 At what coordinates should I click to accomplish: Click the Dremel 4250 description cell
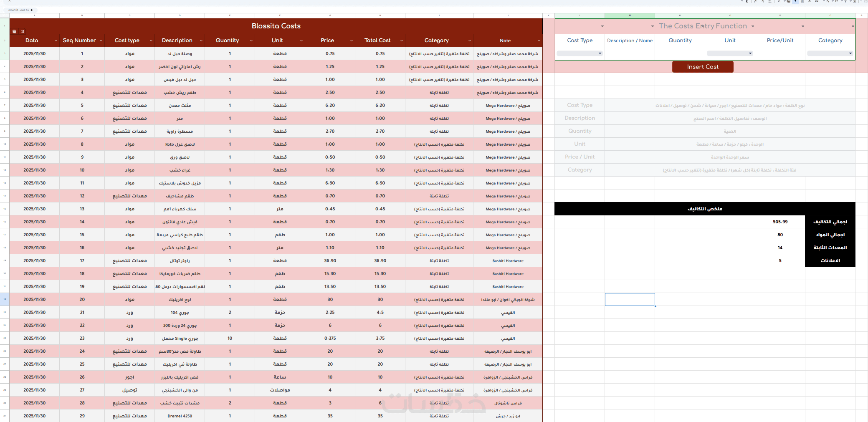[180, 416]
